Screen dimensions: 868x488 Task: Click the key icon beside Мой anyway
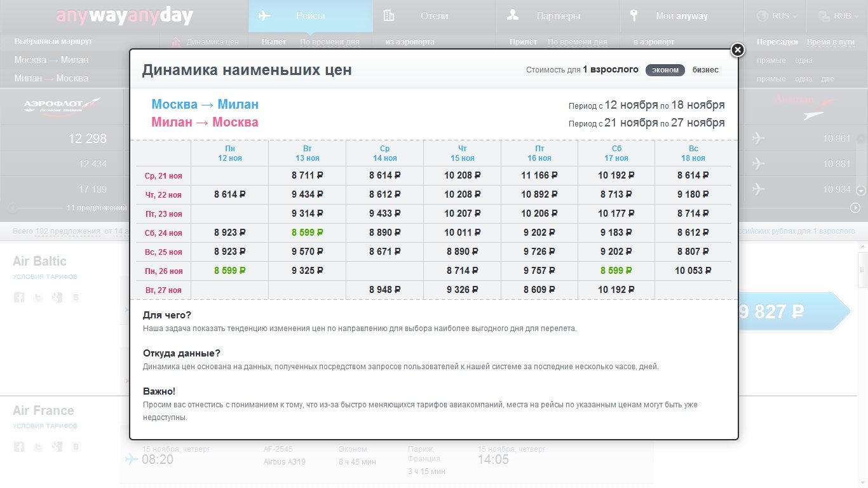[634, 16]
